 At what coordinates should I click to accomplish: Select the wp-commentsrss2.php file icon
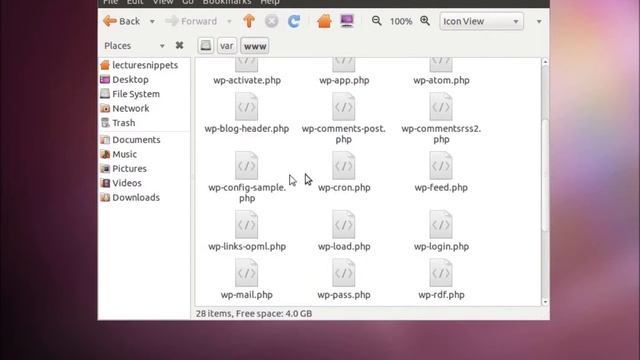click(441, 107)
